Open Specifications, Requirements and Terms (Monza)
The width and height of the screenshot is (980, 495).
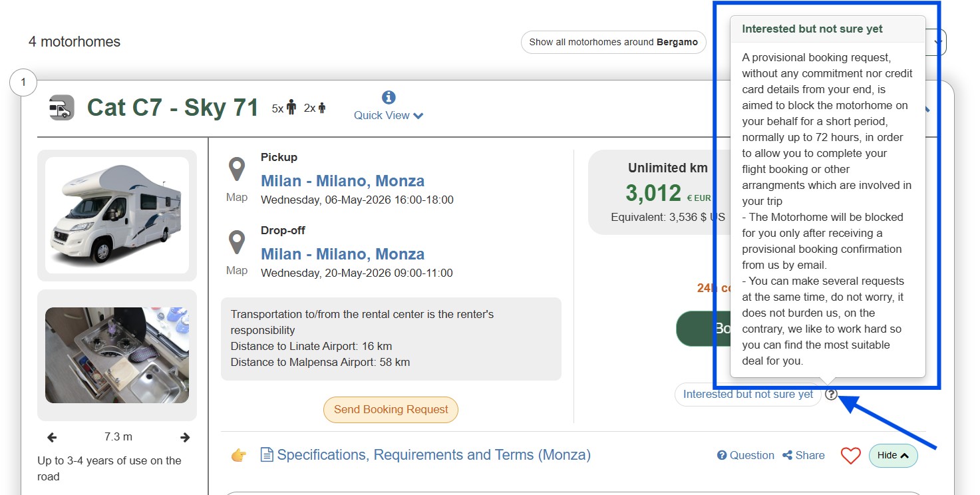tap(433, 455)
